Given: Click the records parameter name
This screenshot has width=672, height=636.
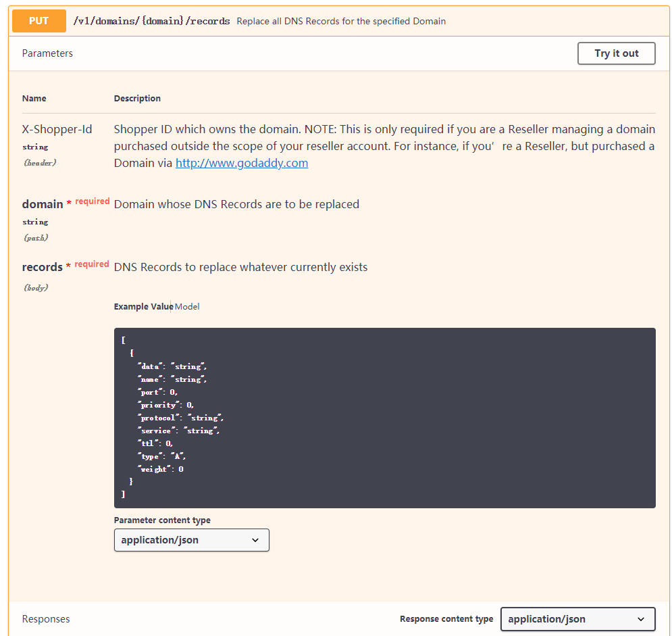Looking at the screenshot, I should pos(42,267).
